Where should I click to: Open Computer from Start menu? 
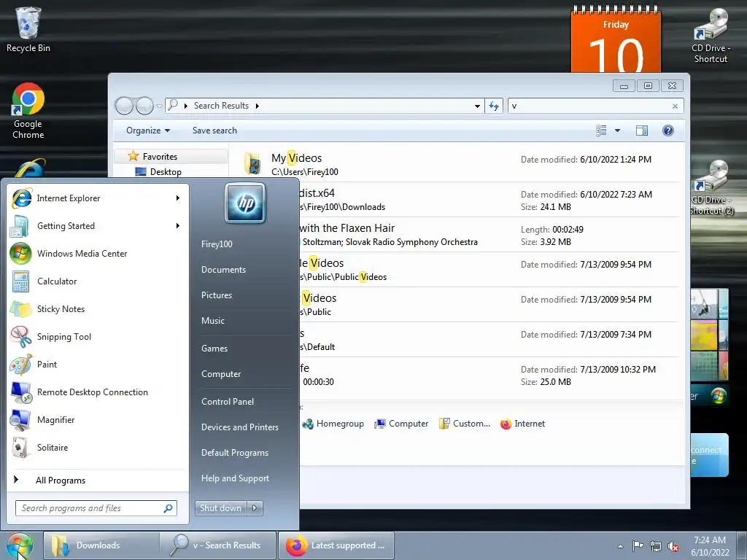(x=220, y=374)
